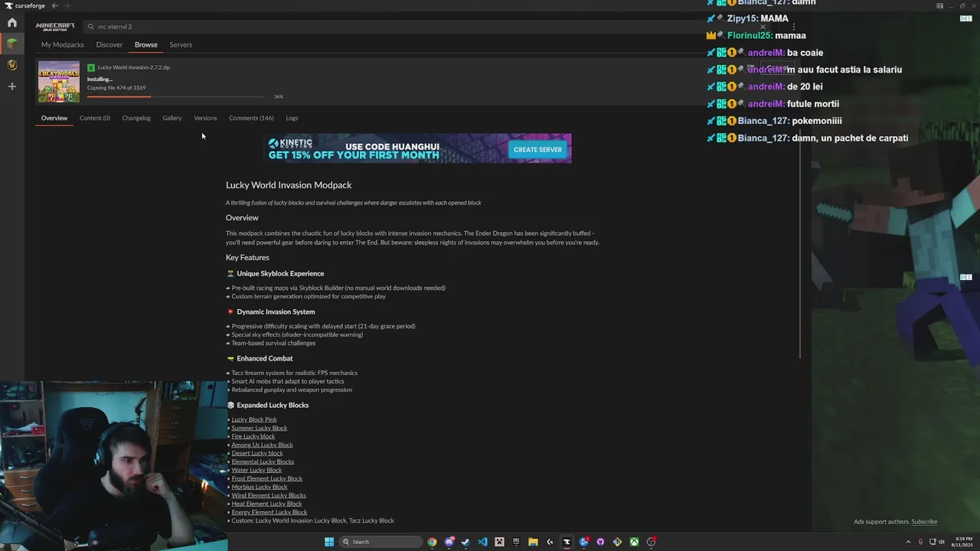Open the World of Warcraft sidebar icon
Screen dimensions: 980x551
[11, 65]
